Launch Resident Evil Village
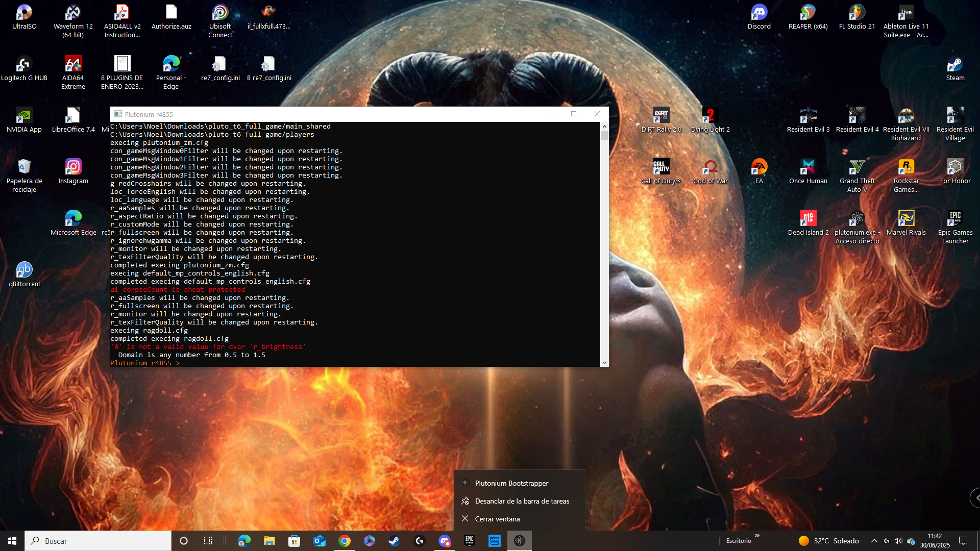The image size is (980, 551). coord(955,124)
